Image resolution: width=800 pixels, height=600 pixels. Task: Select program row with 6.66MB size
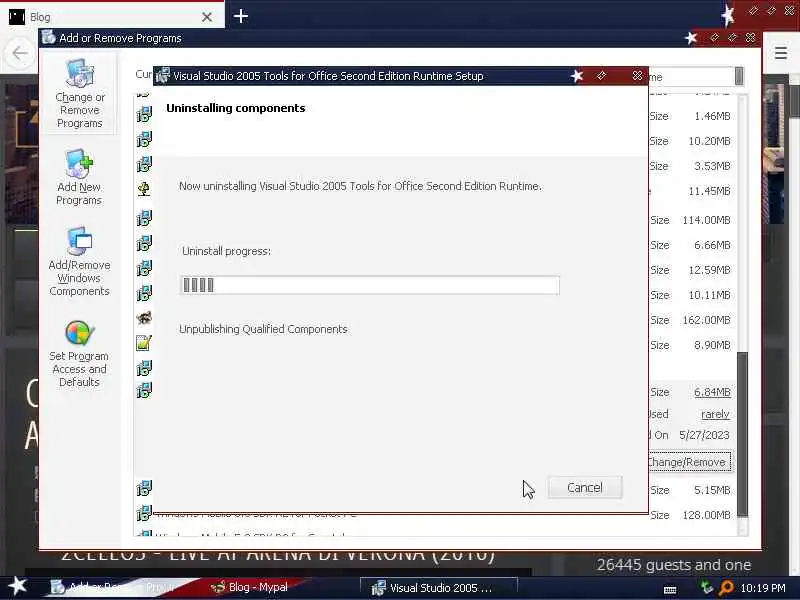(436, 245)
